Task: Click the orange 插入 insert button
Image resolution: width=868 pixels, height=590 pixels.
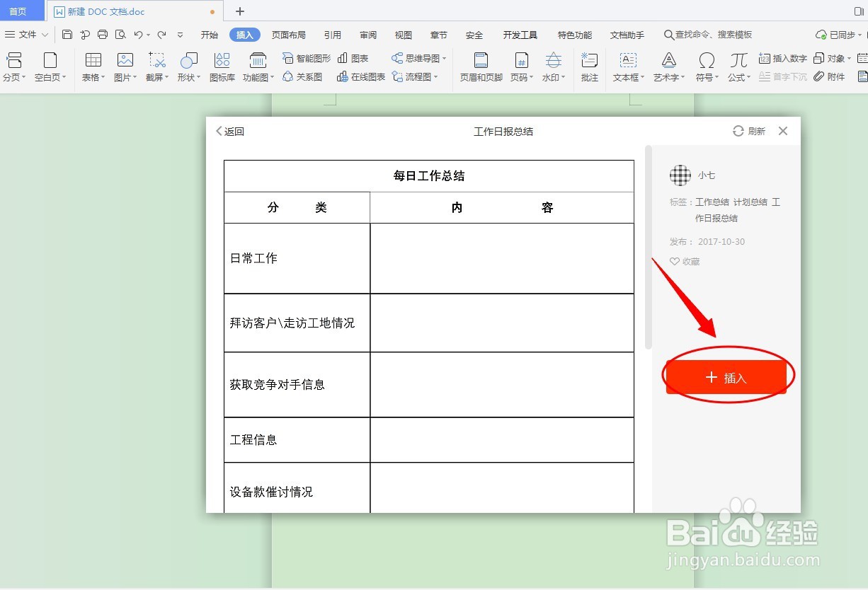Action: 726,377
